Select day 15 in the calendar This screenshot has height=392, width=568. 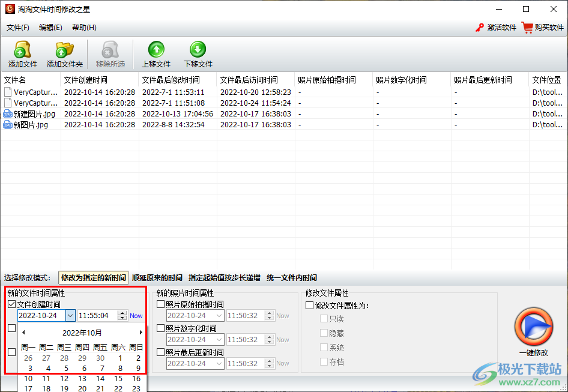click(118, 379)
